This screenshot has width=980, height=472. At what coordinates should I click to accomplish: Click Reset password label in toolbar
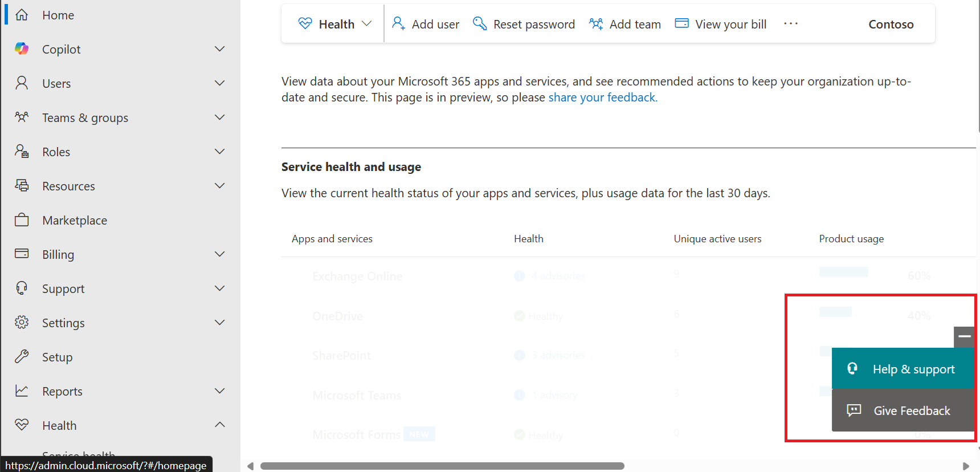point(534,25)
